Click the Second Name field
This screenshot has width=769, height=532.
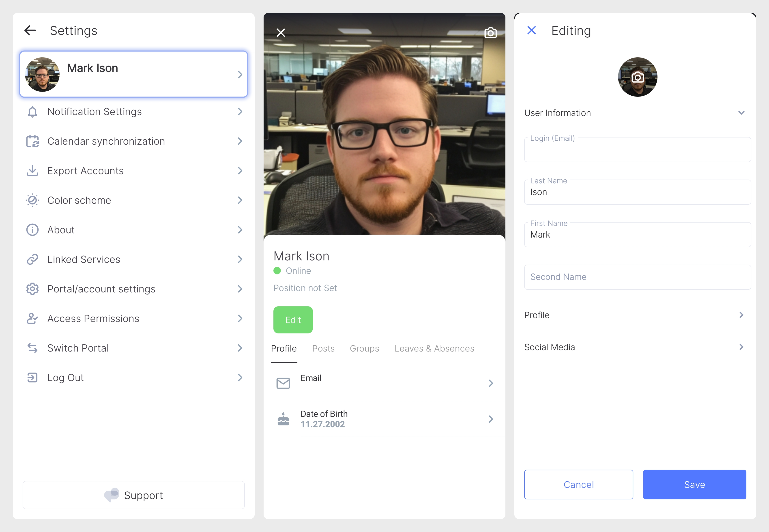(638, 277)
